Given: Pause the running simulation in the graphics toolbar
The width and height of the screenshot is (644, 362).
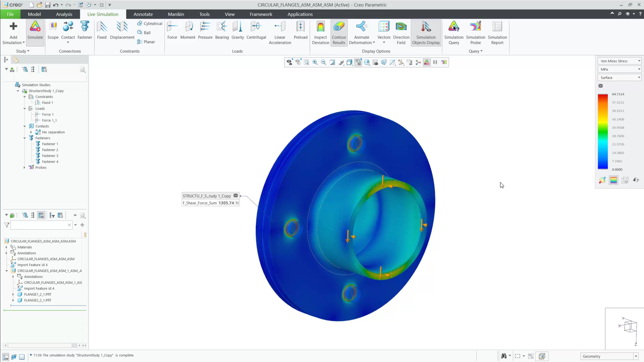Looking at the screenshot, I should (x=435, y=62).
